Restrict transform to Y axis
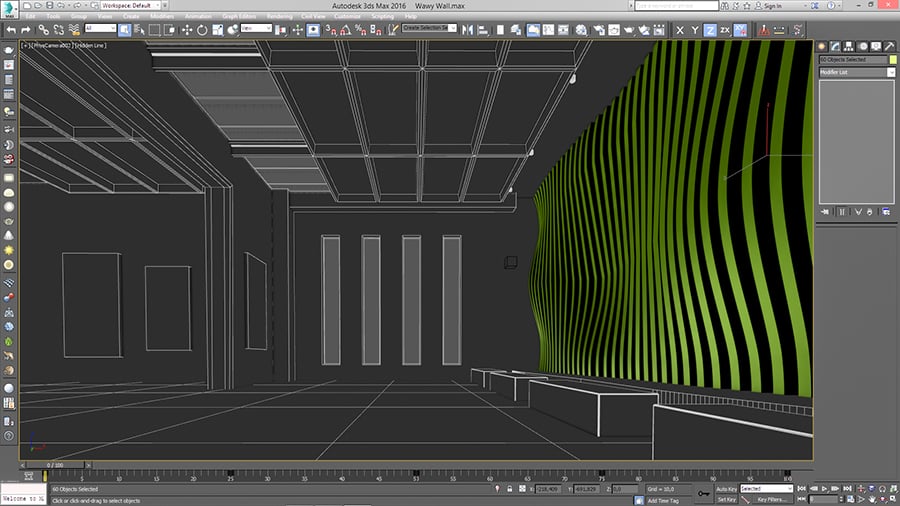This screenshot has width=900, height=506. 695,30
